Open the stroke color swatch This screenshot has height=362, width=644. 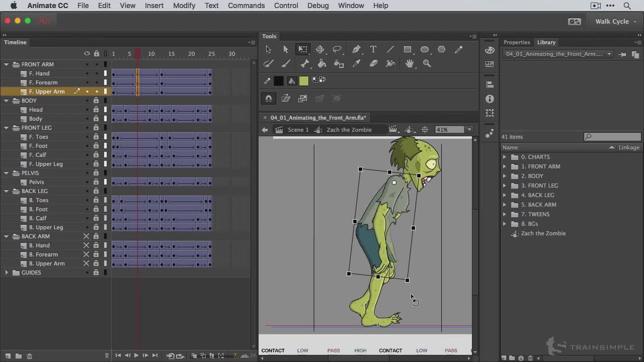(278, 80)
